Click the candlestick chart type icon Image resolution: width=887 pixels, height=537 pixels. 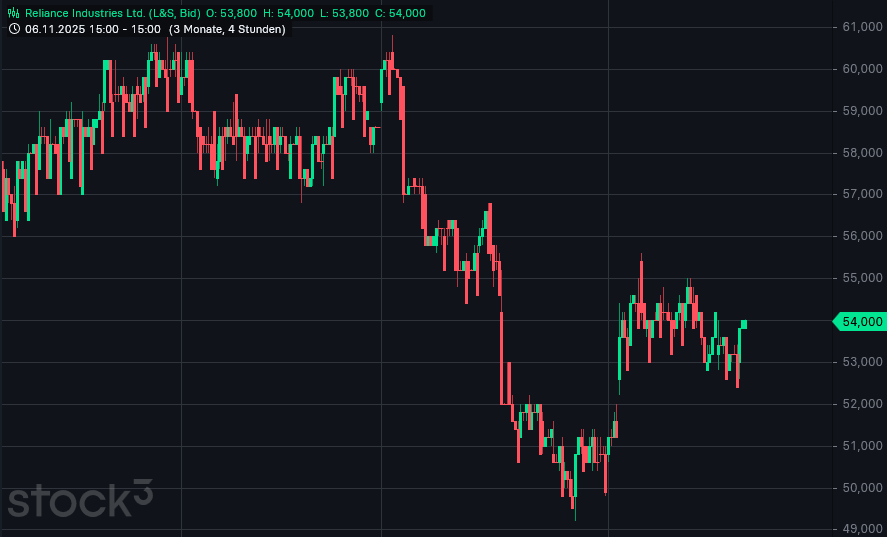[14, 13]
